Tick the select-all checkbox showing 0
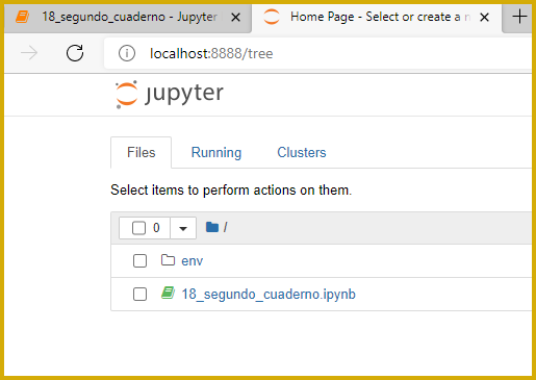 [x=139, y=228]
